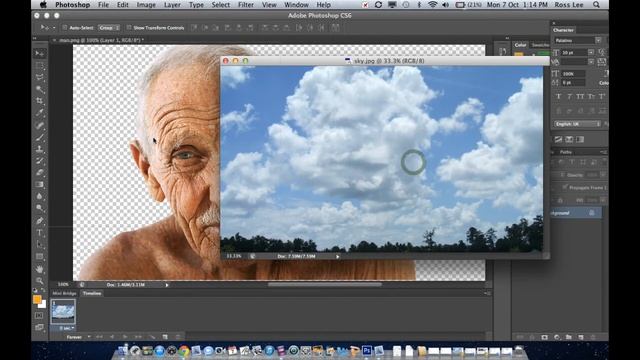This screenshot has width=640, height=360.
Task: Switch to the Mini Bridge tab
Action: point(64,293)
